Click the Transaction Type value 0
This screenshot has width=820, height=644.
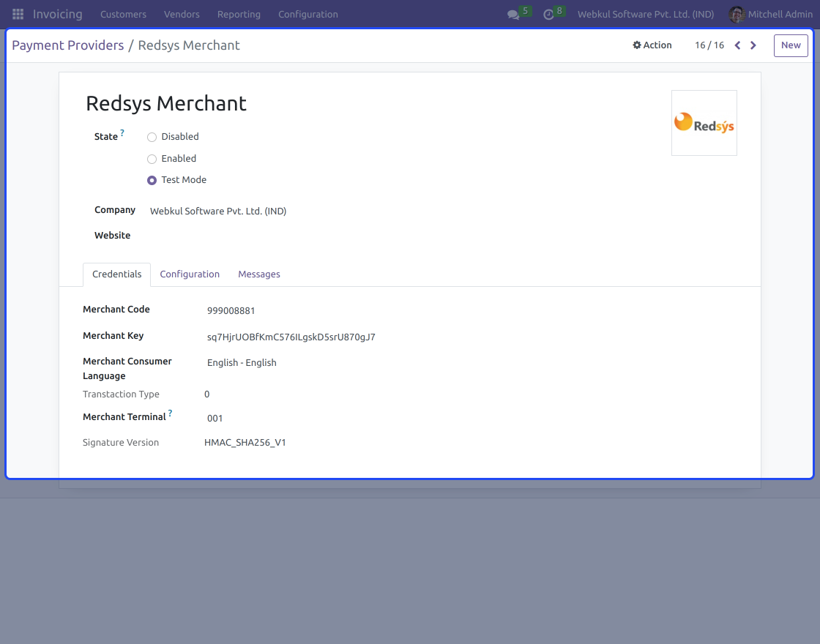(x=206, y=394)
